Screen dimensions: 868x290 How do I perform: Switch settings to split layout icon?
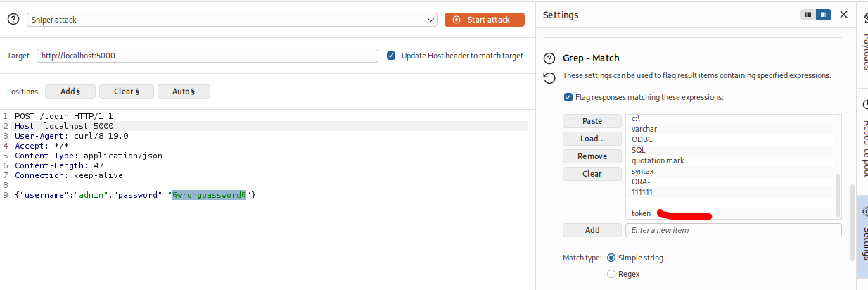pyautogui.click(x=823, y=15)
